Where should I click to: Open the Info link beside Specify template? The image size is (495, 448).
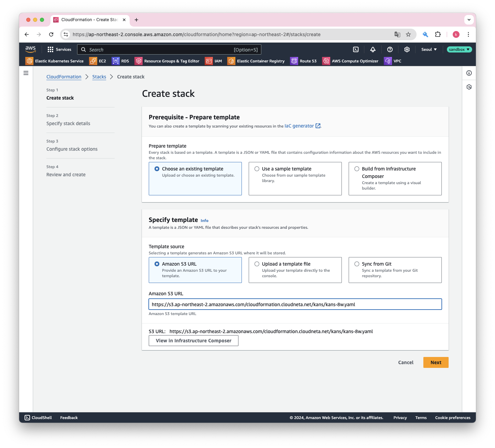[204, 221]
